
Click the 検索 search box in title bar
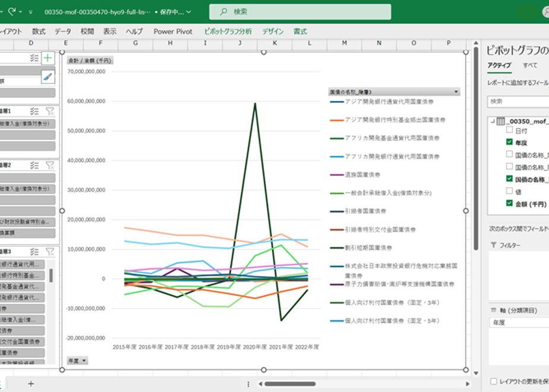300,12
